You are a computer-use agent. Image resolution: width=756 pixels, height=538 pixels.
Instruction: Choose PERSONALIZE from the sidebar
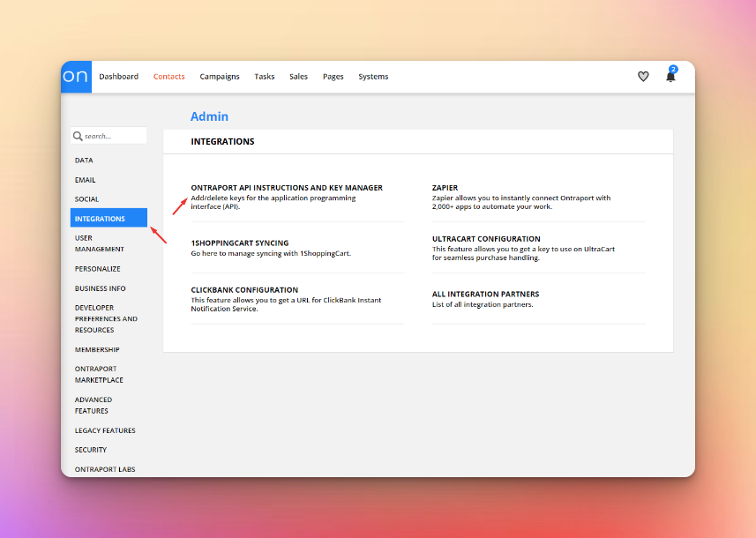tap(97, 269)
